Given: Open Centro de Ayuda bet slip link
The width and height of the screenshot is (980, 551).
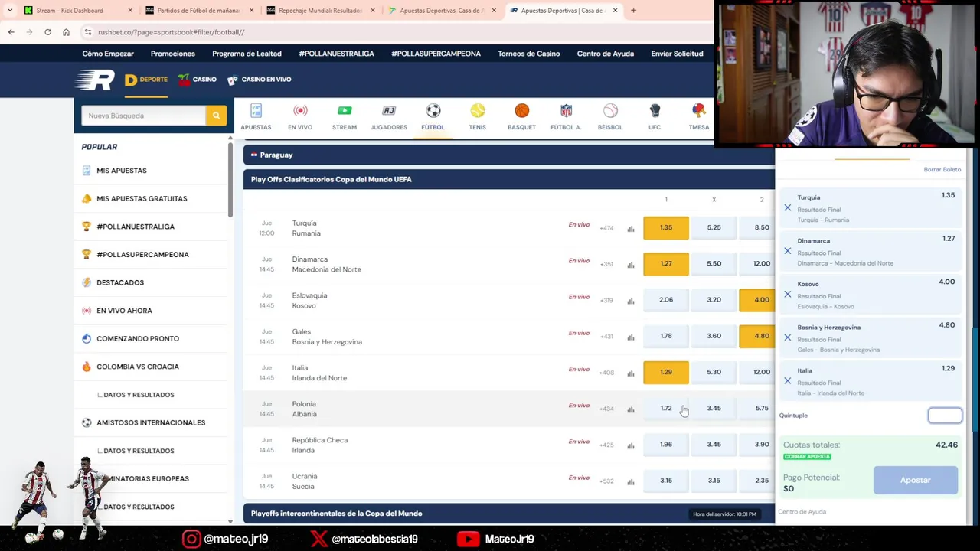Looking at the screenshot, I should point(802,512).
